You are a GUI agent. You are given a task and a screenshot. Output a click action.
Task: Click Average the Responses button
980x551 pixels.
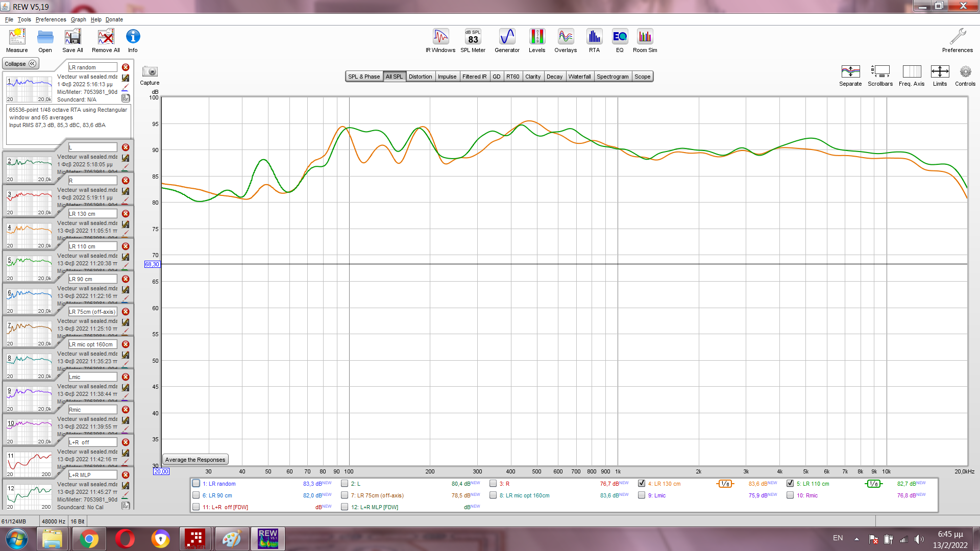coord(195,460)
